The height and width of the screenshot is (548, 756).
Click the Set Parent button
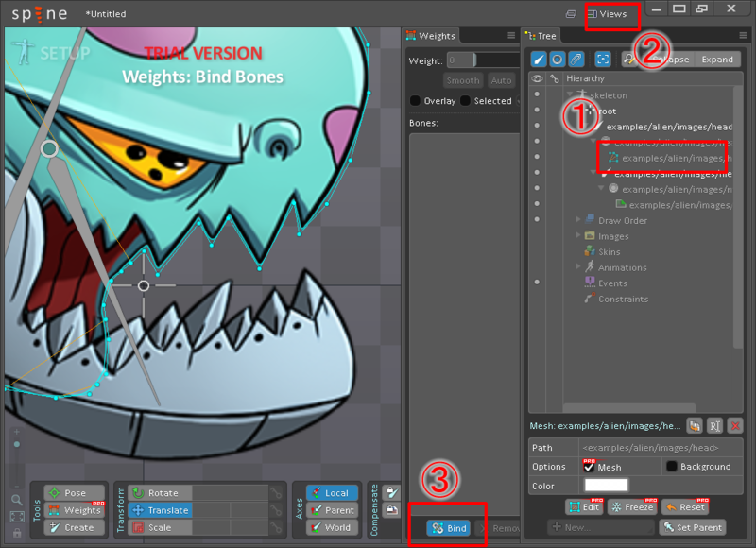point(693,527)
